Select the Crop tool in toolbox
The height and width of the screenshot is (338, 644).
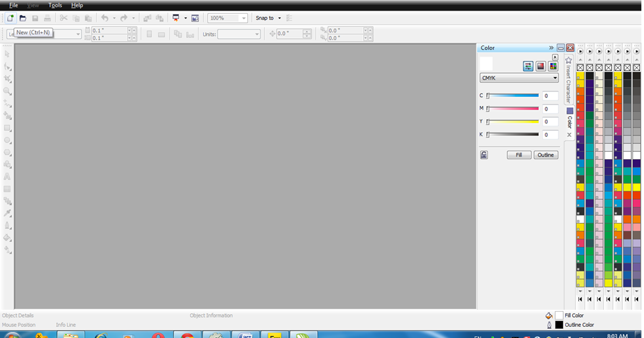(7, 79)
